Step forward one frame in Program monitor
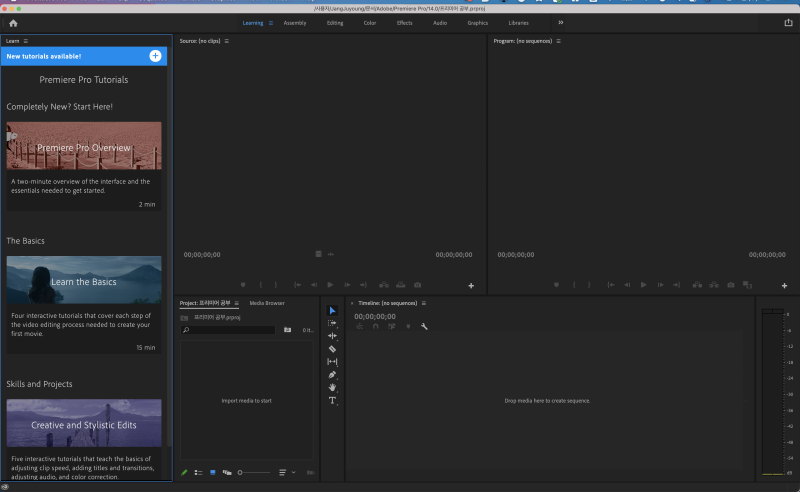This screenshot has height=492, width=800. coord(660,285)
